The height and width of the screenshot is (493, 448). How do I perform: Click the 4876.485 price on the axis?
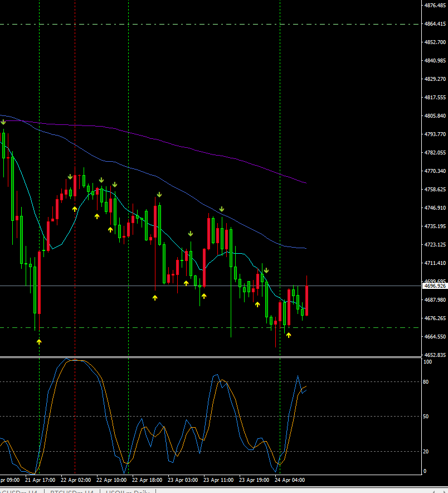435,6
